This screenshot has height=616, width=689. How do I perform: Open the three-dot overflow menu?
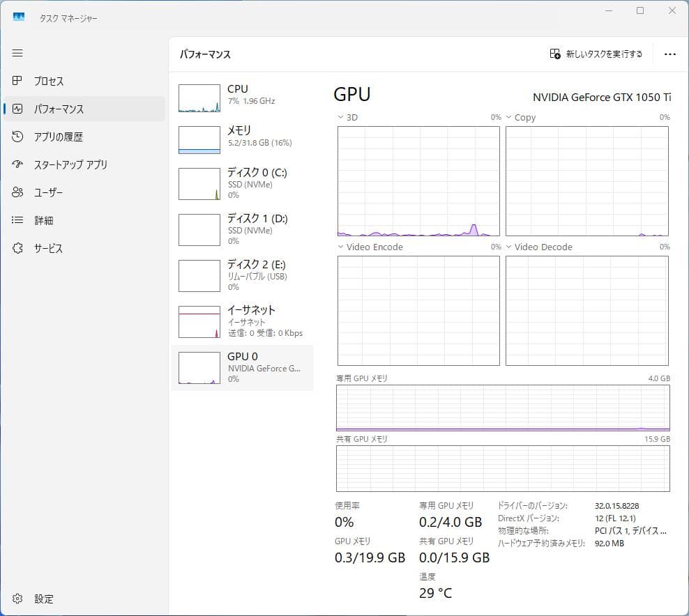(x=670, y=54)
